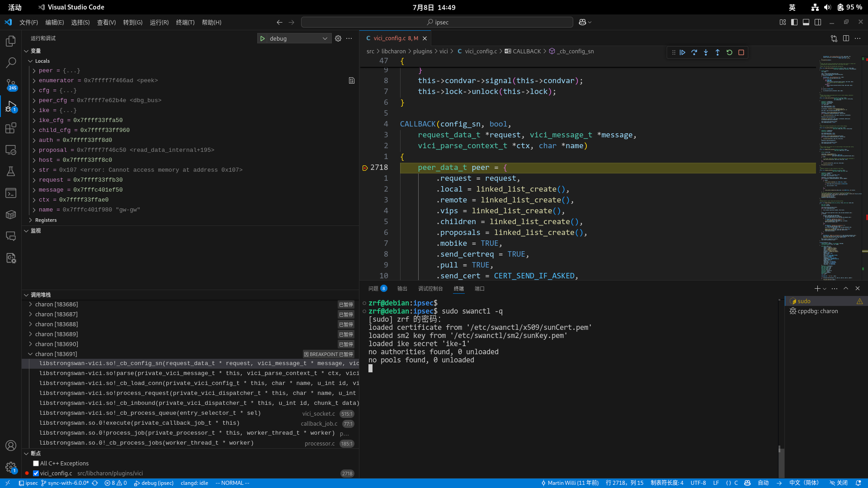The image size is (868, 488).
Task: Open the Extensions view
Action: point(11,128)
